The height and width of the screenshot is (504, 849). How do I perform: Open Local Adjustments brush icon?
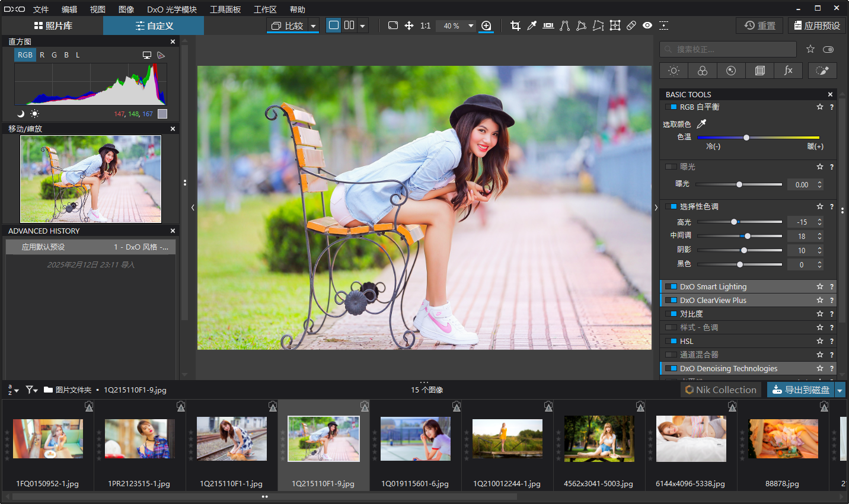[822, 71]
